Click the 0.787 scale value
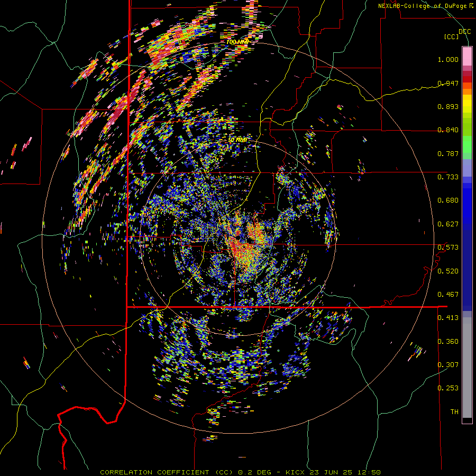 pos(448,153)
